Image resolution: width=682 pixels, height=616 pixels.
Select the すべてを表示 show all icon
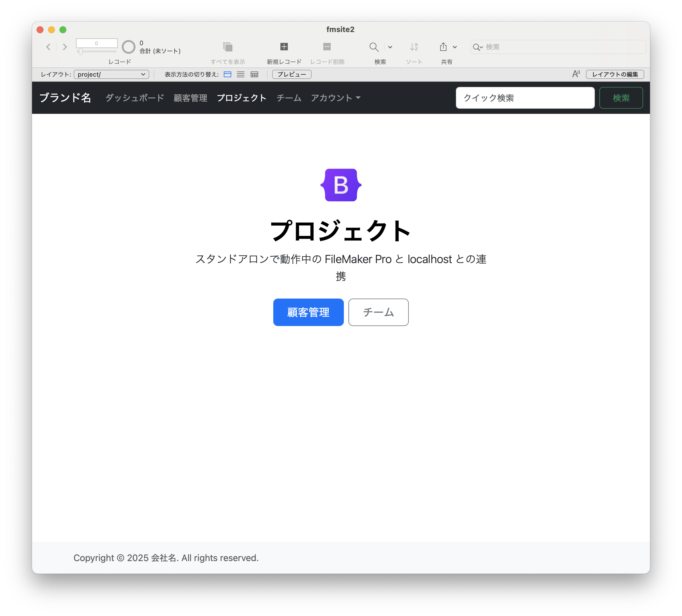pyautogui.click(x=228, y=47)
